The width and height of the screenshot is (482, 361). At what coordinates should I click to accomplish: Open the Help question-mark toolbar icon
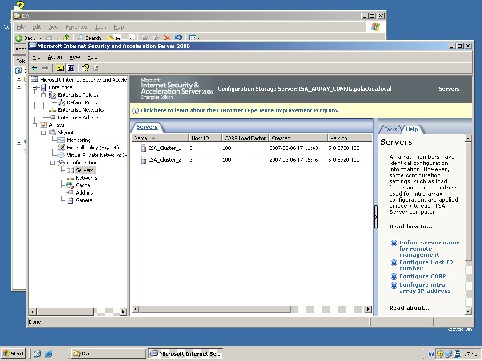tap(85, 68)
